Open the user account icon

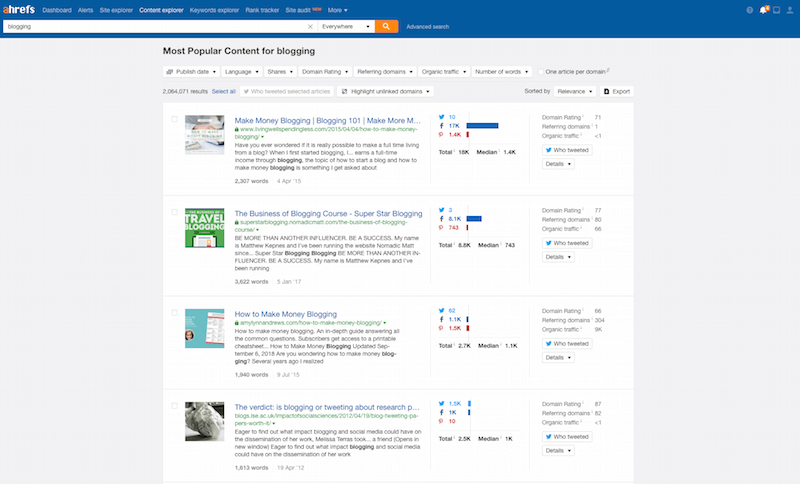click(790, 10)
